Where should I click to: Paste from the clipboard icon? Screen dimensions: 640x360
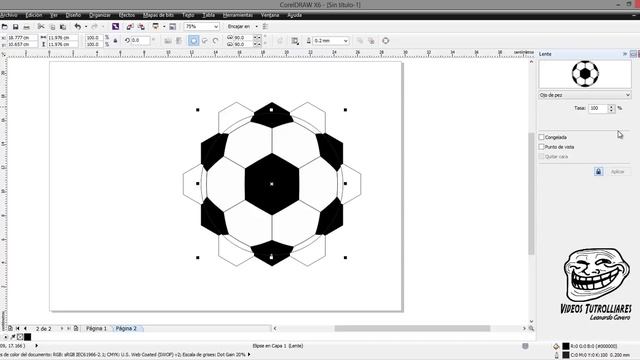pyautogui.click(x=63, y=27)
